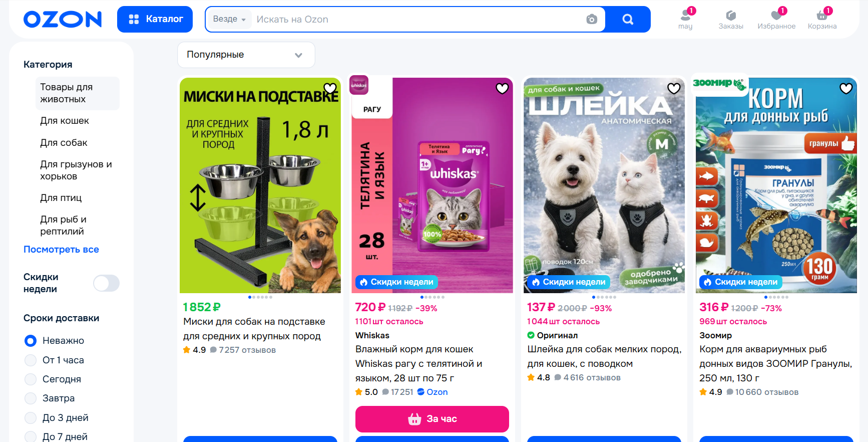Expand the Популярные sorting dropdown
Image resolution: width=868 pixels, height=442 pixels.
pos(246,55)
